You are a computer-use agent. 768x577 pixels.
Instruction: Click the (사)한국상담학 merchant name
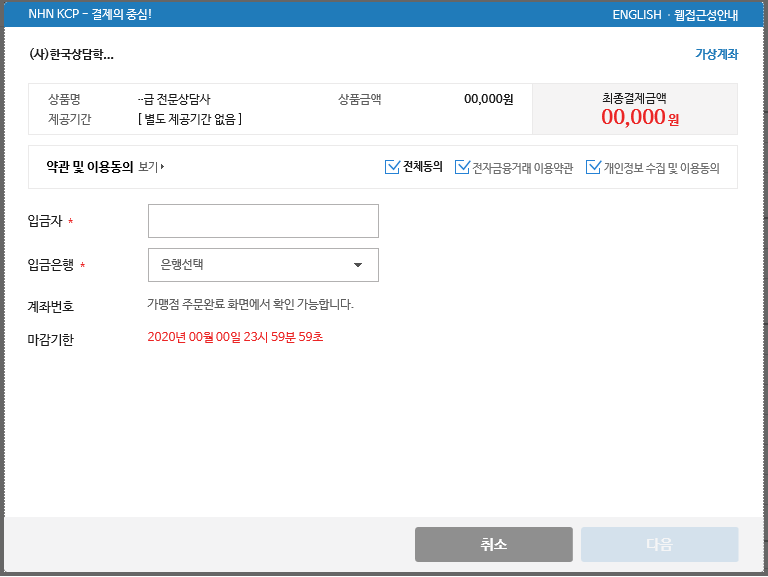pyautogui.click(x=71, y=54)
